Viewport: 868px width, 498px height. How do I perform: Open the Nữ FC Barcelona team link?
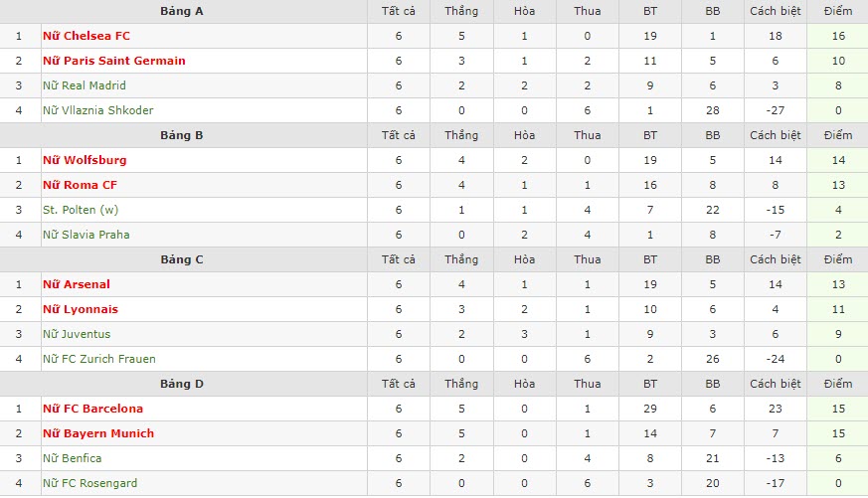[x=92, y=409]
